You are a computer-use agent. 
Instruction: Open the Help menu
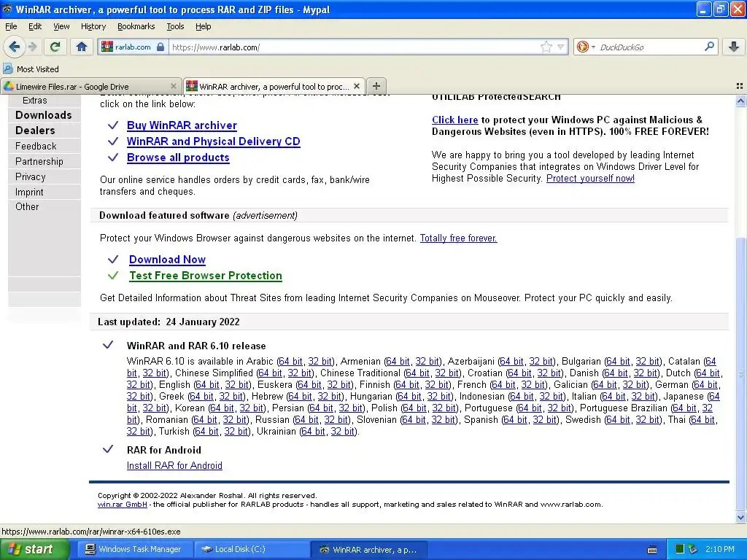(x=203, y=26)
